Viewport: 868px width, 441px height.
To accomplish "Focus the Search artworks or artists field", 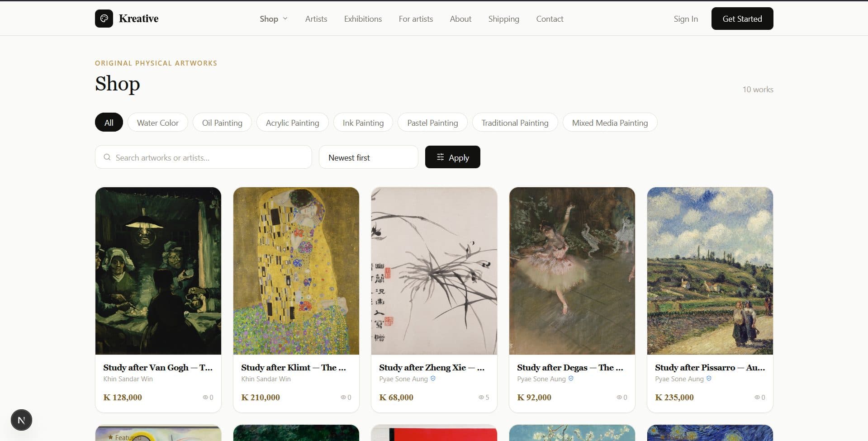I will [204, 157].
